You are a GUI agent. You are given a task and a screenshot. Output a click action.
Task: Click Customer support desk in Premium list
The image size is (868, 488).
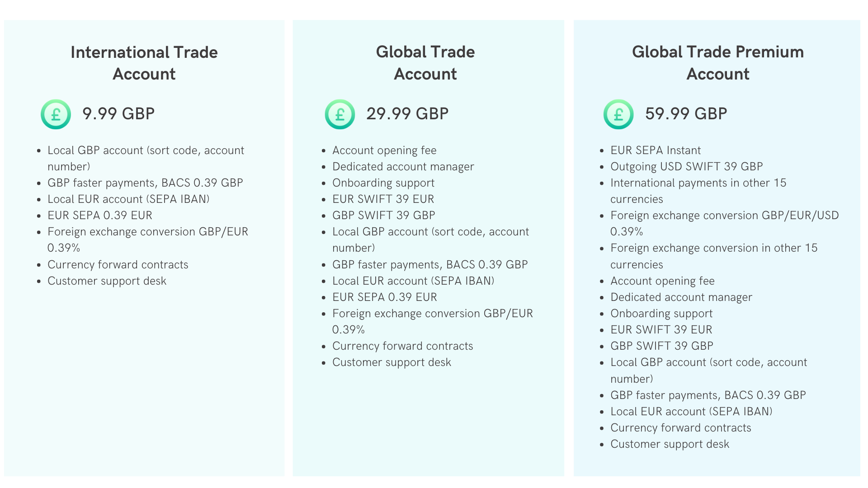point(670,444)
